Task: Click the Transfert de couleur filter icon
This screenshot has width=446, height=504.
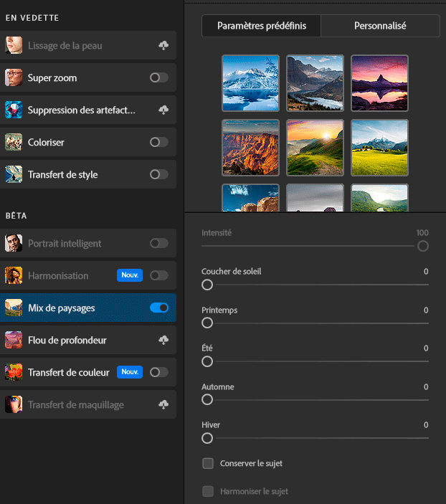Action: tap(14, 372)
